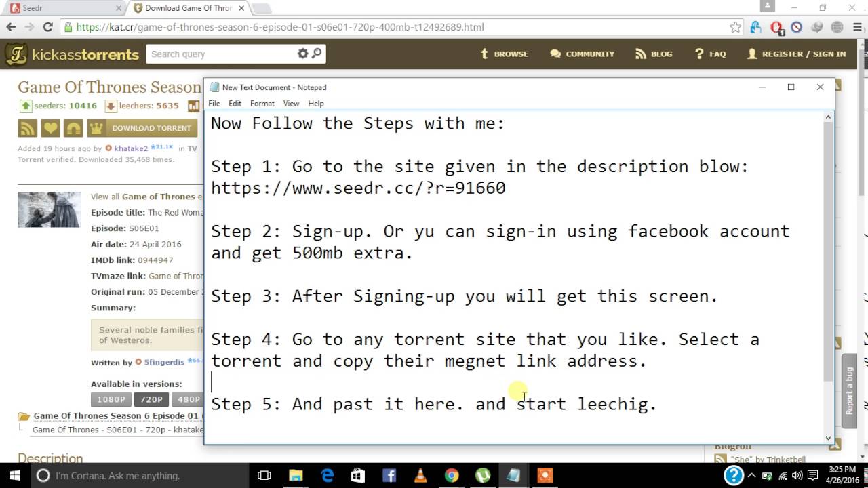The image size is (868, 488).
Task: Open Windows Store from taskbar
Action: pos(358,476)
